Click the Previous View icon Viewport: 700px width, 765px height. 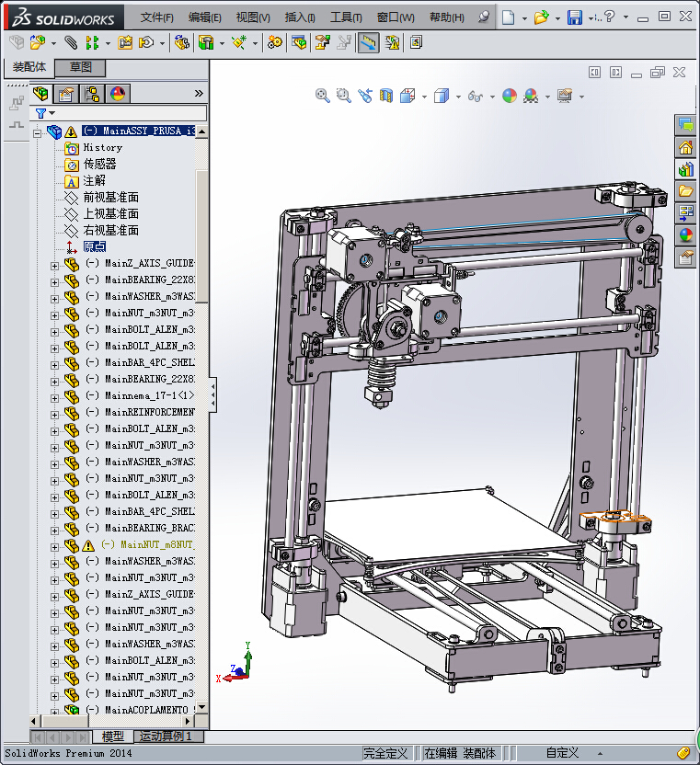(x=365, y=95)
